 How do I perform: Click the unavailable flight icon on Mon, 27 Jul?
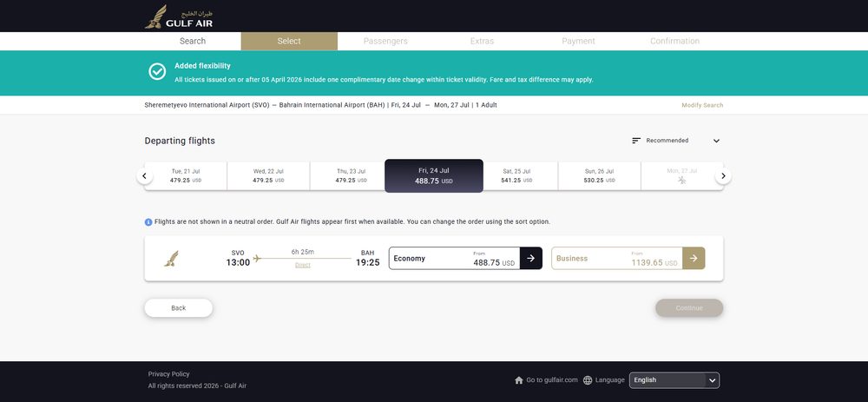tap(682, 181)
